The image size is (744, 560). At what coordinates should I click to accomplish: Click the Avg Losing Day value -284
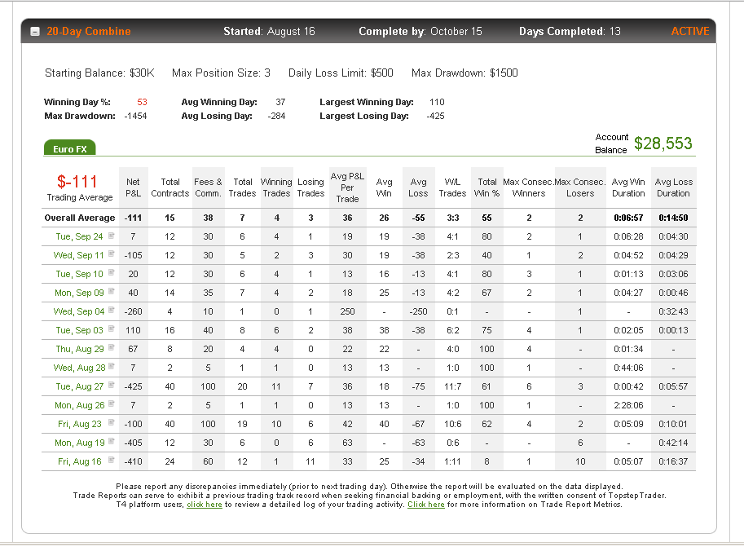[276, 116]
